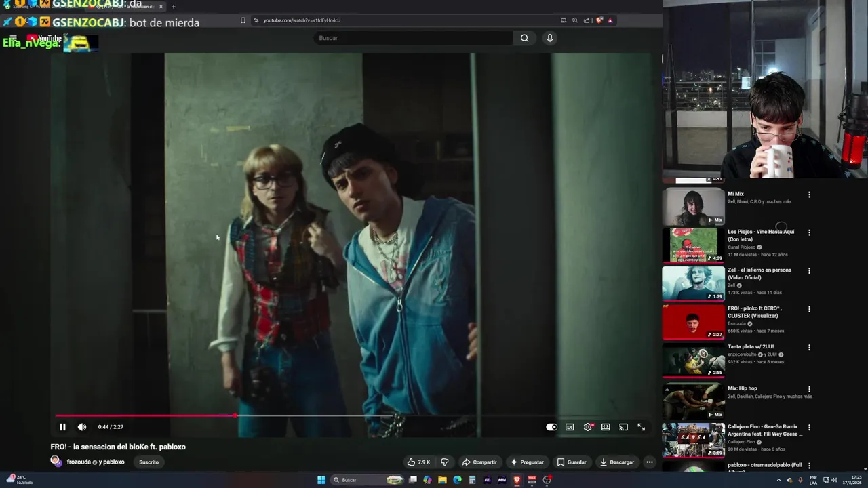
Task: Like the video with 7.9 K likes
Action: coord(419,462)
